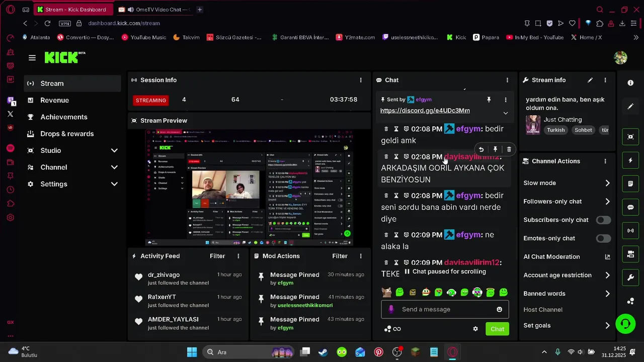The image size is (644, 362).
Task: Expand the Settings sidebar section
Action: click(x=114, y=184)
